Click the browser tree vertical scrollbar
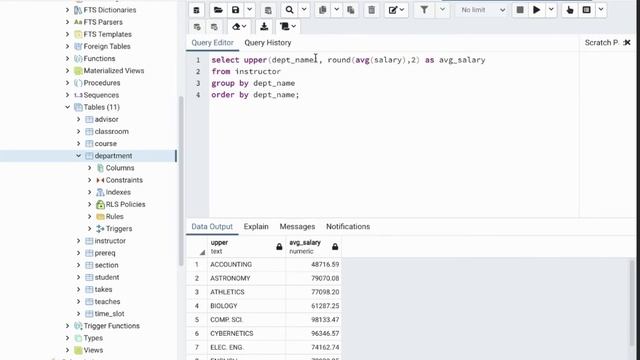640x360 pixels. coord(181,182)
